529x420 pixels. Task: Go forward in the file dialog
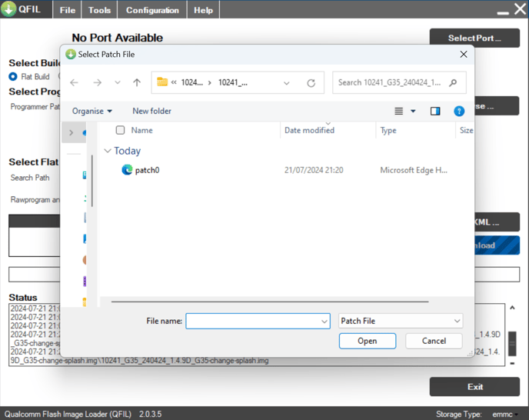point(98,82)
